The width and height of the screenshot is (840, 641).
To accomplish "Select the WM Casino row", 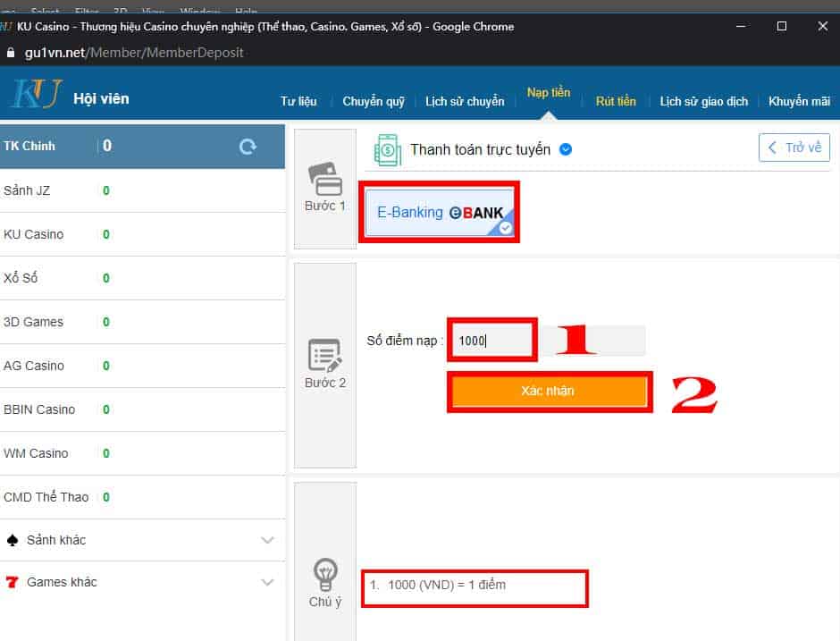I will 142,453.
